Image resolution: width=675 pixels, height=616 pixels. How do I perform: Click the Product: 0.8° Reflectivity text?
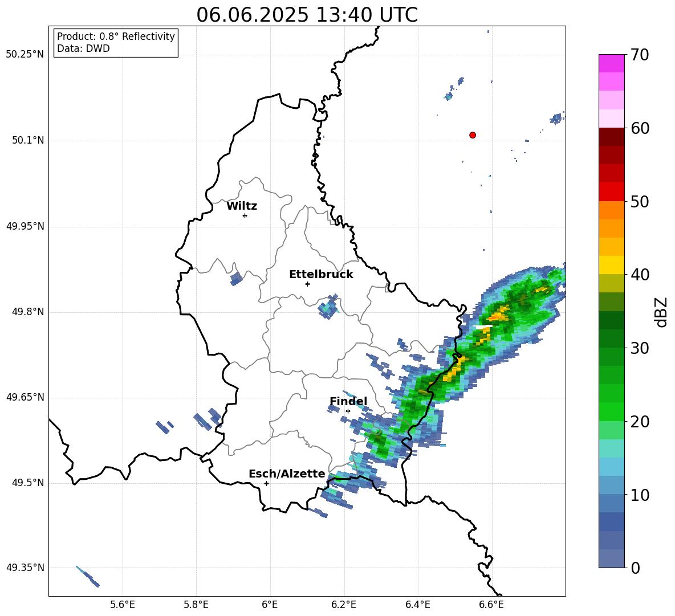(116, 36)
